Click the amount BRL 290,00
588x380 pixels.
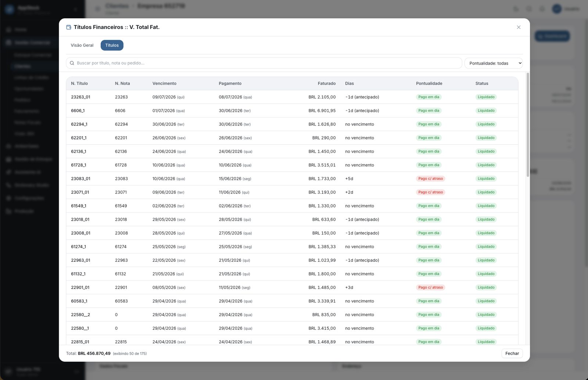point(324,138)
